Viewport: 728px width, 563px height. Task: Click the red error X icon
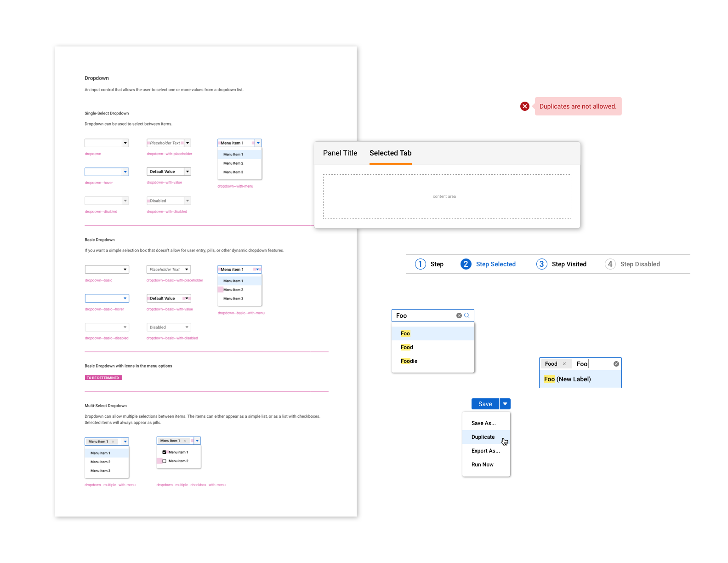525,106
